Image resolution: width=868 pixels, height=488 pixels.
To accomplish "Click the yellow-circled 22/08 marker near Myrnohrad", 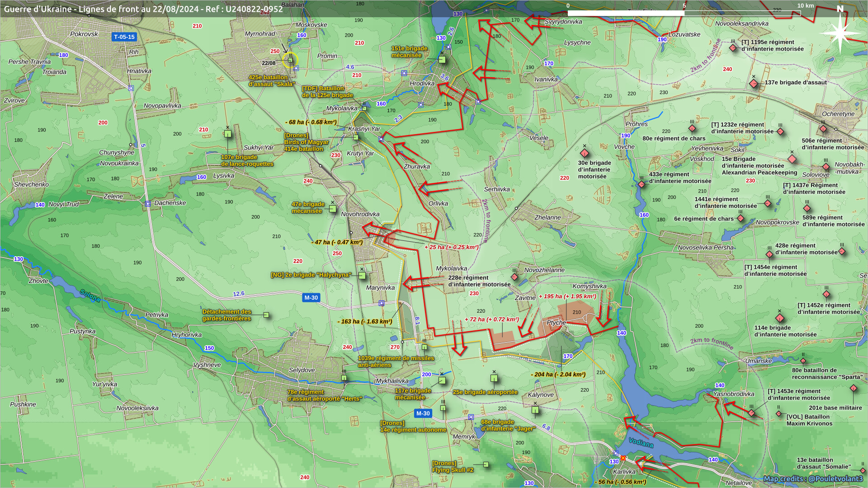I will point(290,60).
